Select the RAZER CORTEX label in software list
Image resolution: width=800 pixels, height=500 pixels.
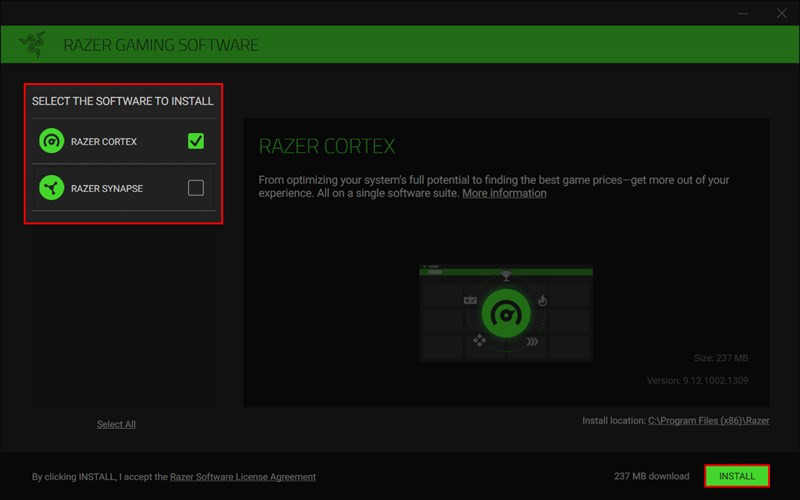click(x=104, y=142)
